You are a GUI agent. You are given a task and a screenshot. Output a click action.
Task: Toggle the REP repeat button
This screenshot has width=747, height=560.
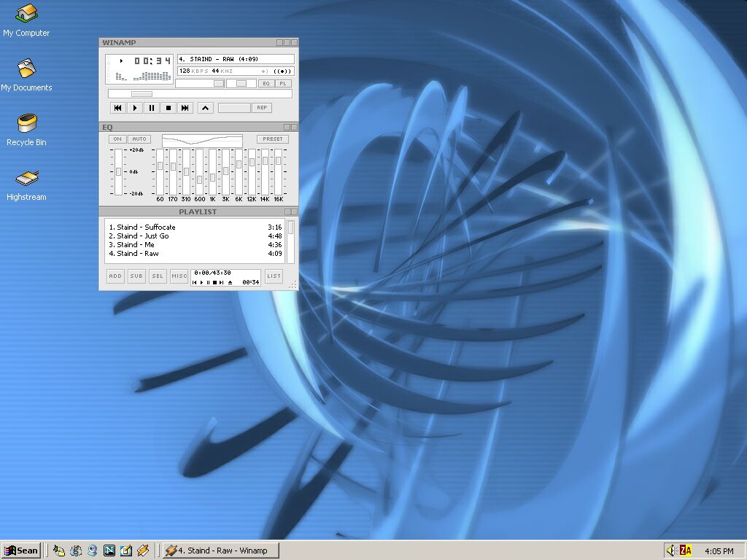pos(262,108)
